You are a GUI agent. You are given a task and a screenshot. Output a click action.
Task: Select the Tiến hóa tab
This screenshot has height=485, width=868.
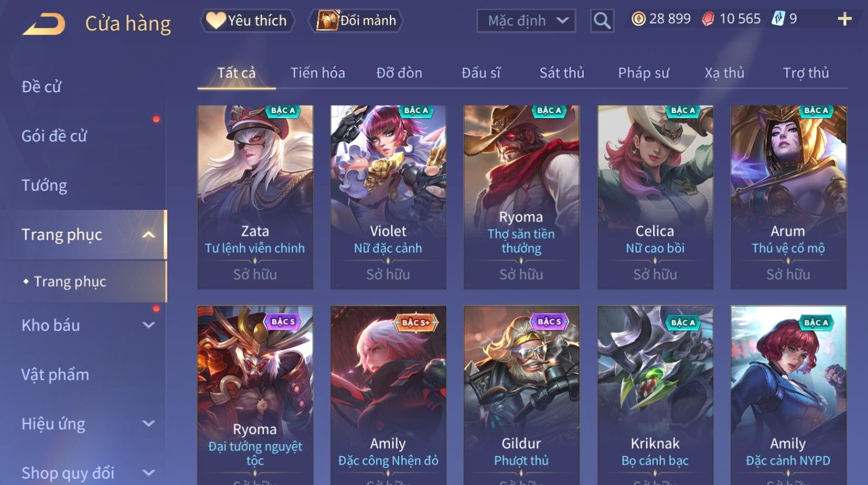click(318, 73)
